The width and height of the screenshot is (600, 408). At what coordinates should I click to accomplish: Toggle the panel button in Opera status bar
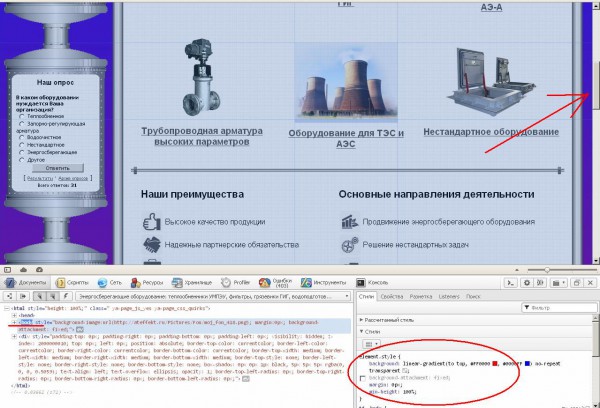(8, 269)
